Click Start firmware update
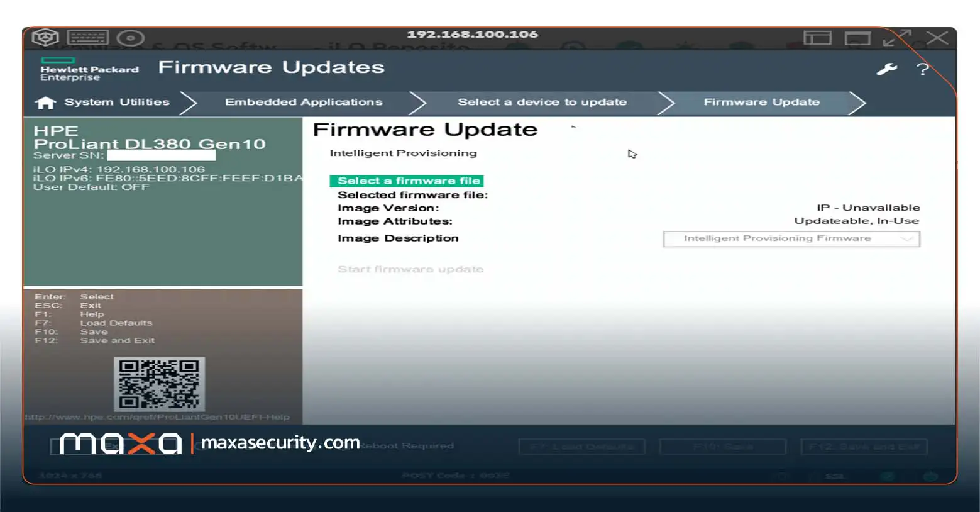 (x=410, y=269)
